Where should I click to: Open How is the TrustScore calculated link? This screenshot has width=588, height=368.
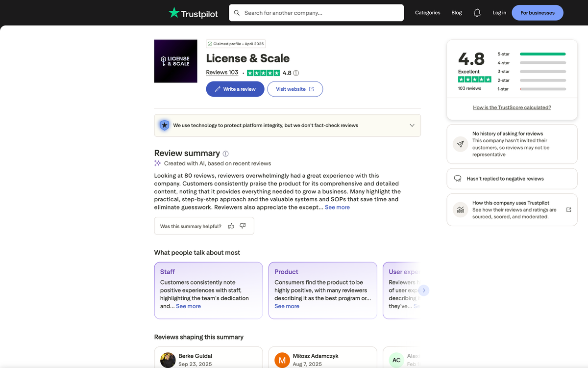pos(512,107)
